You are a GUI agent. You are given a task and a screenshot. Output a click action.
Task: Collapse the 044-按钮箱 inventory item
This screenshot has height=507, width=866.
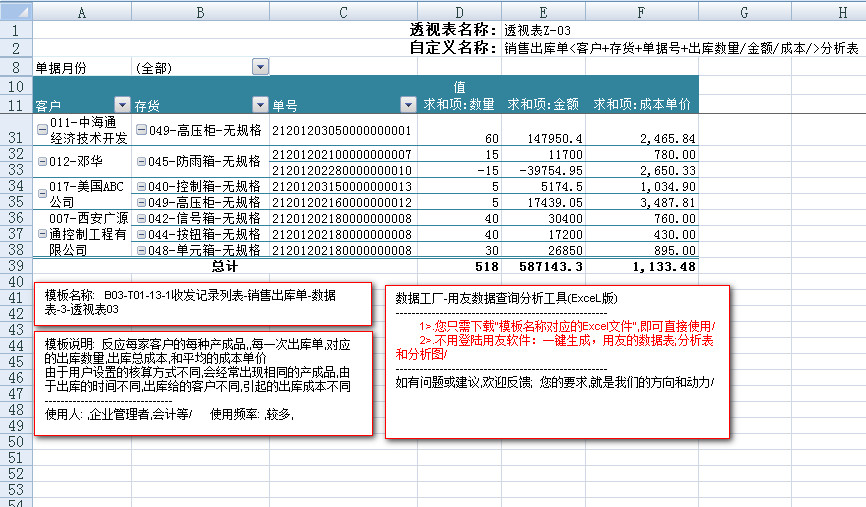pyautogui.click(x=141, y=233)
